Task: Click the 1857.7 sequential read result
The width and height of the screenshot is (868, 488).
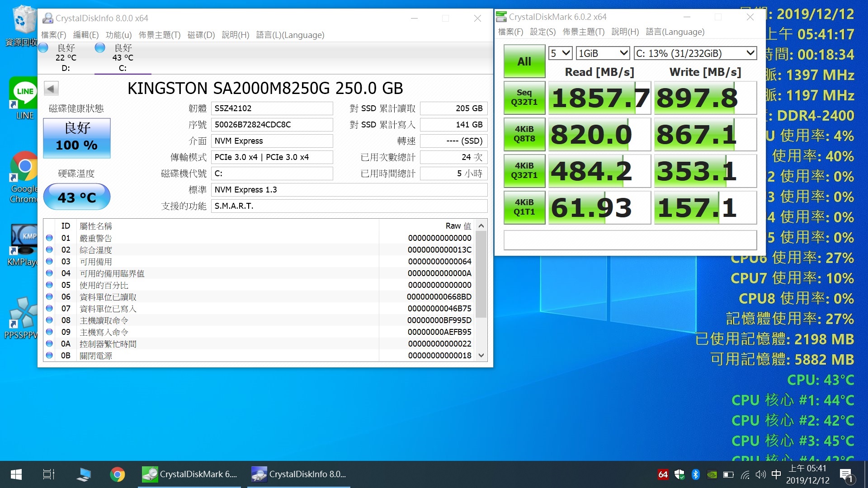Action: (x=599, y=98)
